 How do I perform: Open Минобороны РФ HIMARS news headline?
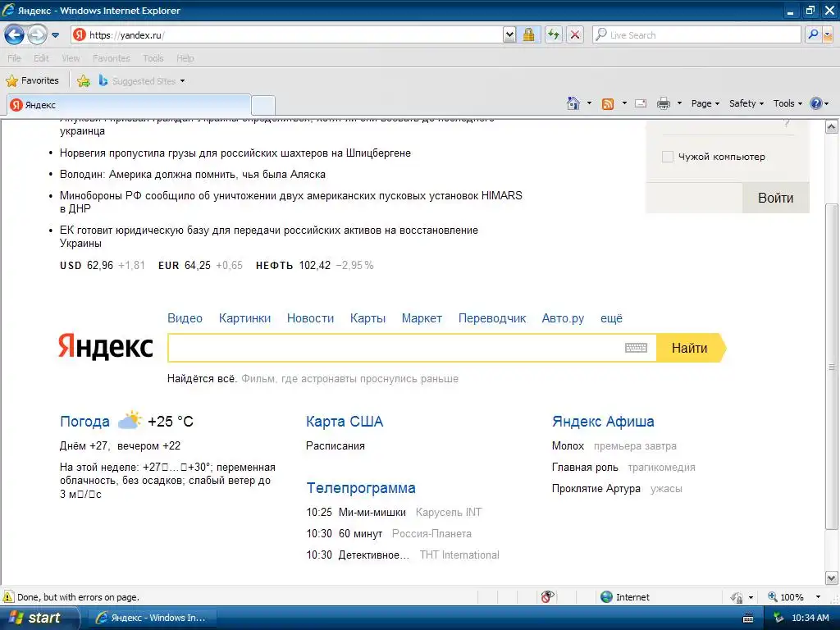tap(291, 202)
